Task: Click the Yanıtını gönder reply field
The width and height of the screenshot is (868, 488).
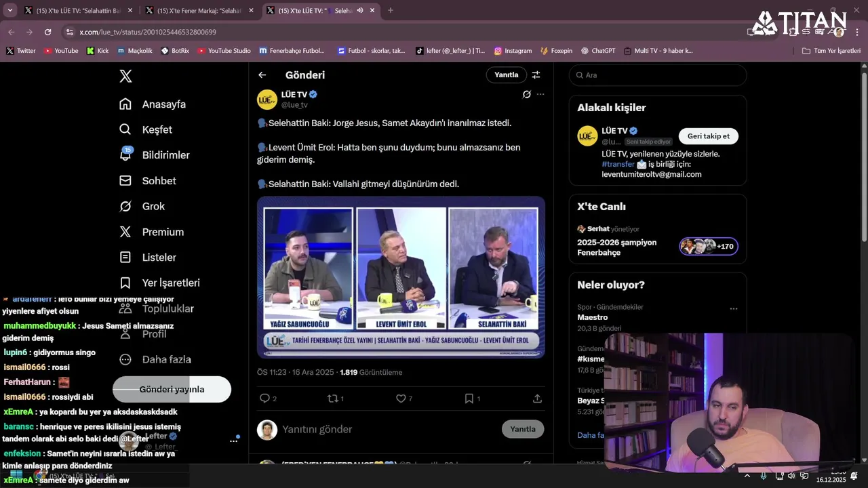Action: [387, 429]
